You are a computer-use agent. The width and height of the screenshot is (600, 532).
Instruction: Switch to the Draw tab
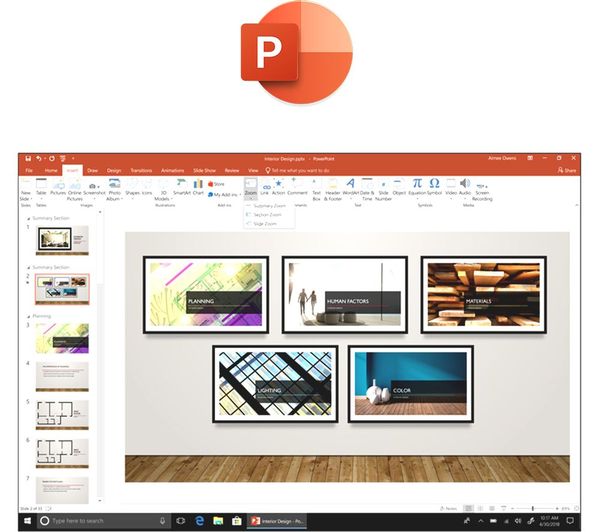(92, 170)
